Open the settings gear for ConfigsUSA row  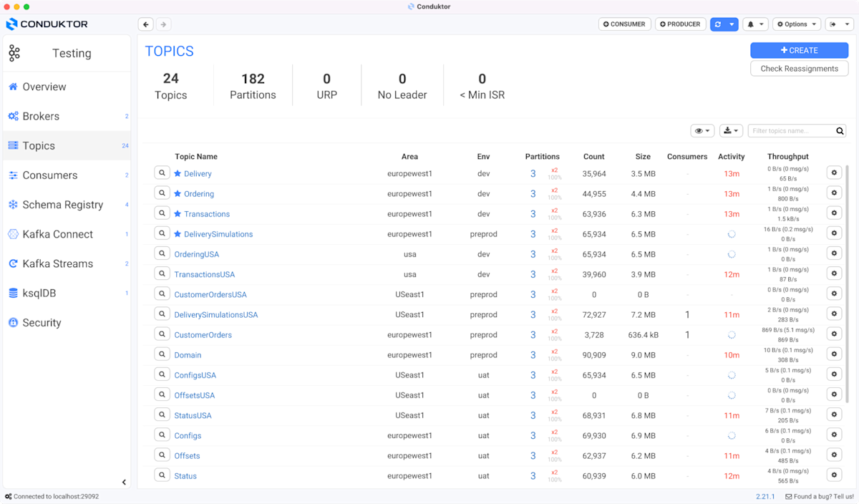(x=834, y=374)
